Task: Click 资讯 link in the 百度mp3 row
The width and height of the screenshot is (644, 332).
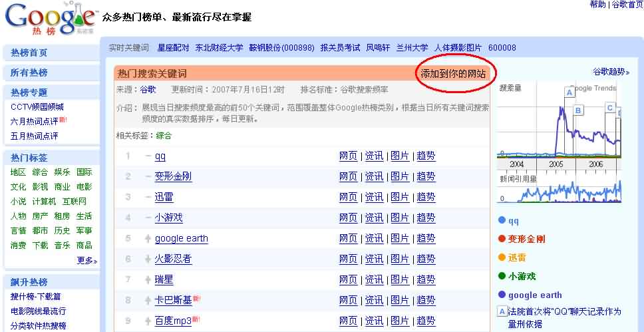Action: [x=374, y=321]
